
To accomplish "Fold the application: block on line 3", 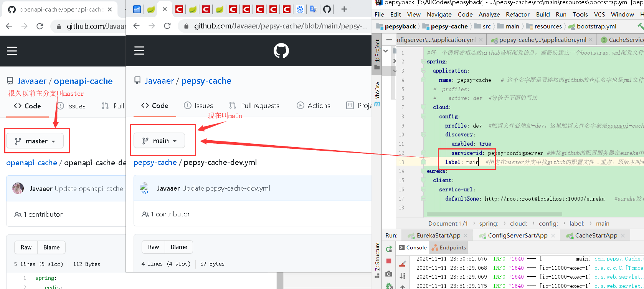I will 423,71.
